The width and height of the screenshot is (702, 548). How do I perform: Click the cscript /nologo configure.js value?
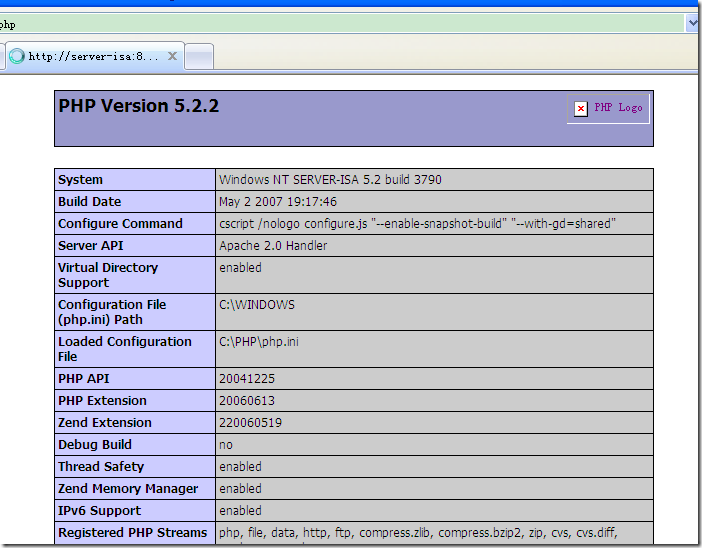(417, 223)
